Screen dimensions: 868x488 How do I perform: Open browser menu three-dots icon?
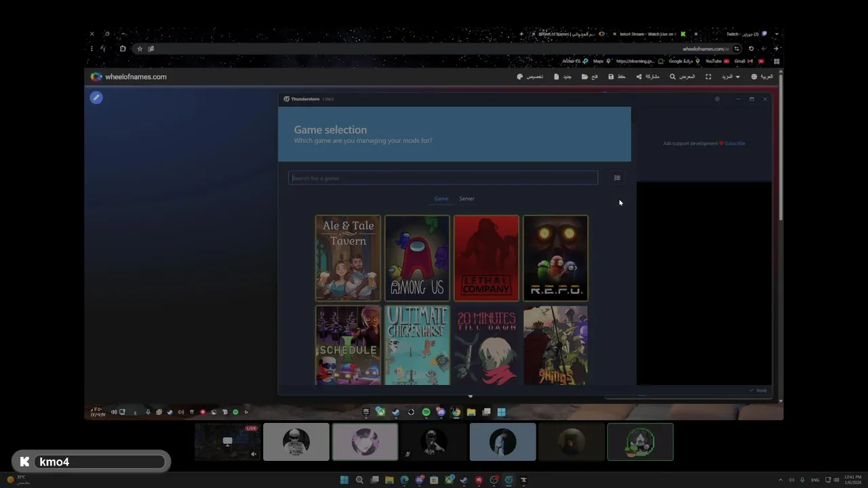click(x=92, y=49)
